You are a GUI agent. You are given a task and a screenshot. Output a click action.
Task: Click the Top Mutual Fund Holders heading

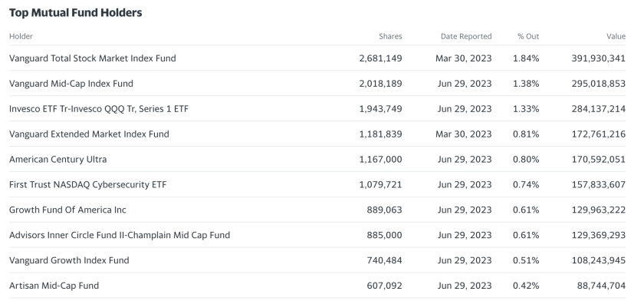point(76,13)
